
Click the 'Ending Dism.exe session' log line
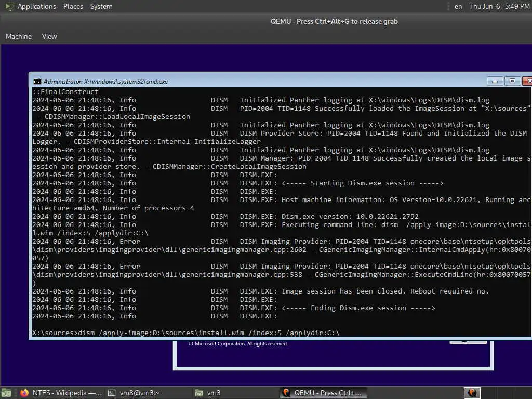click(234, 308)
